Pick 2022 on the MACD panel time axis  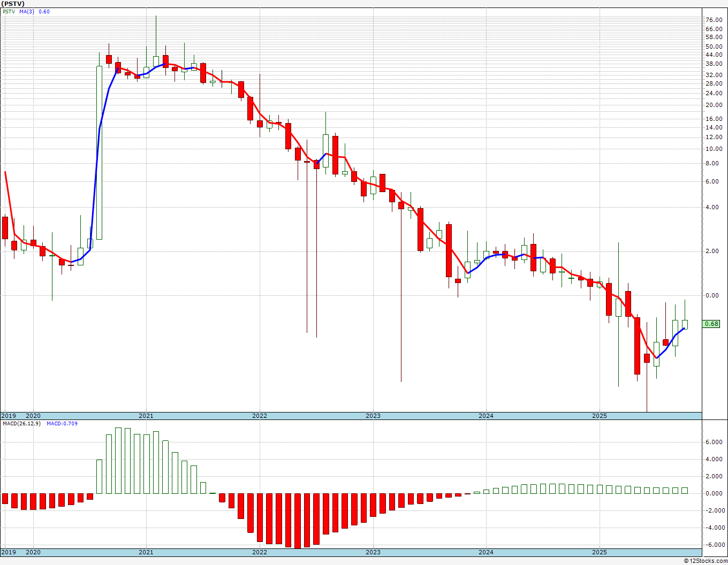point(260,552)
